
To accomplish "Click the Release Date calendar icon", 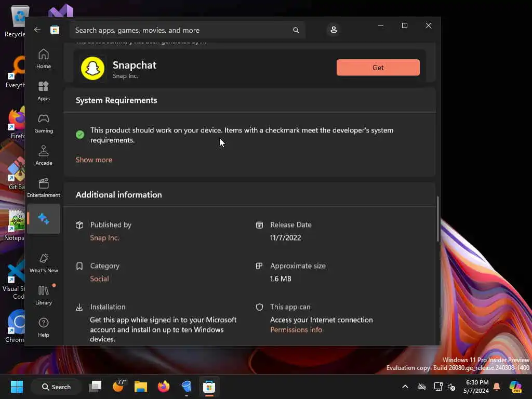I will (259, 225).
